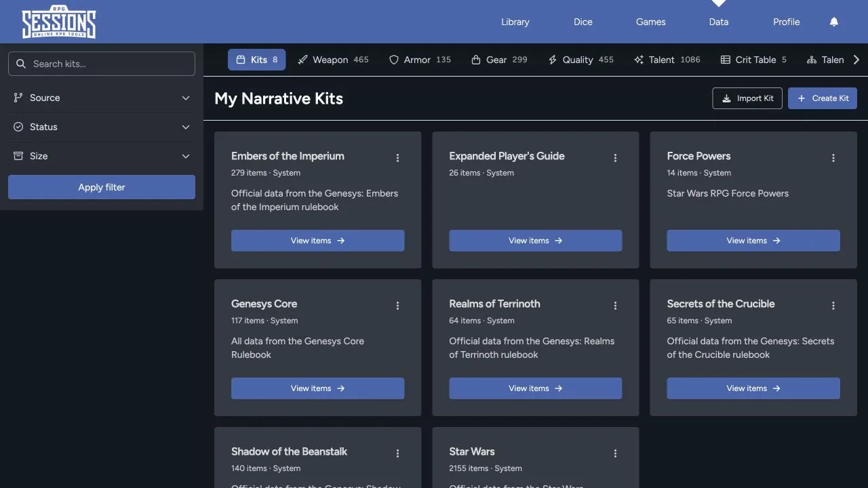
Task: Click the Create Kit button
Action: [x=823, y=98]
